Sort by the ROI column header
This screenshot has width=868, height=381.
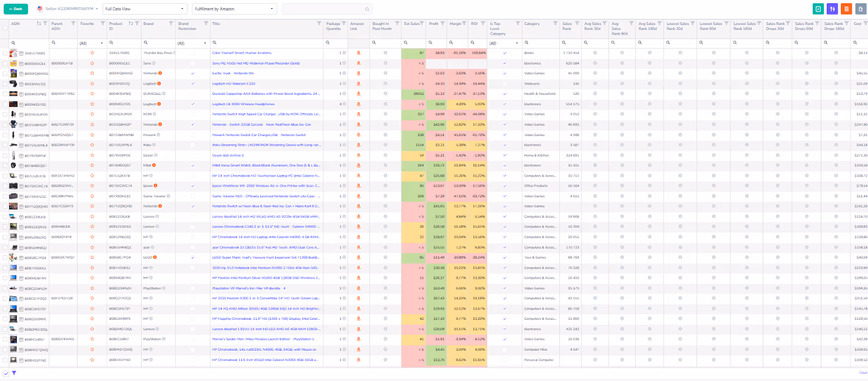(474, 23)
